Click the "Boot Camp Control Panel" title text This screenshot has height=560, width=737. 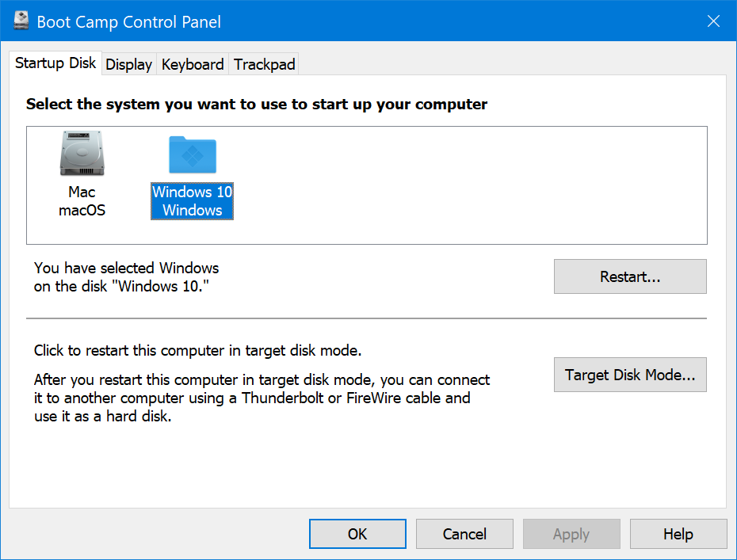[129, 21]
